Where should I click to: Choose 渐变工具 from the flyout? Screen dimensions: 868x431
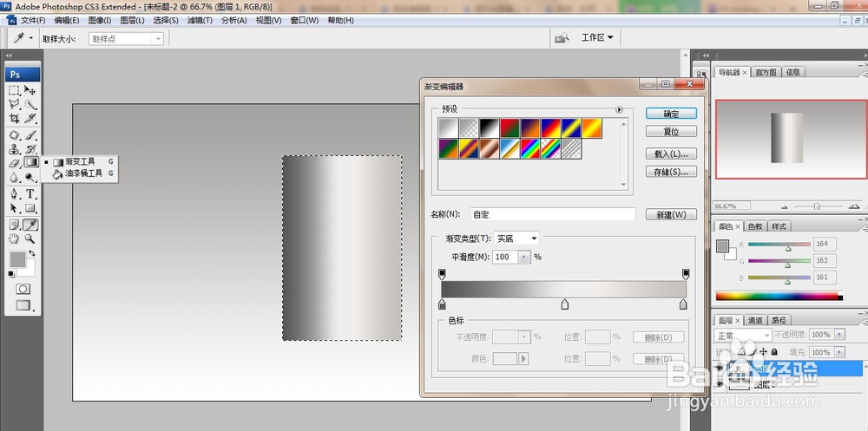(79, 161)
